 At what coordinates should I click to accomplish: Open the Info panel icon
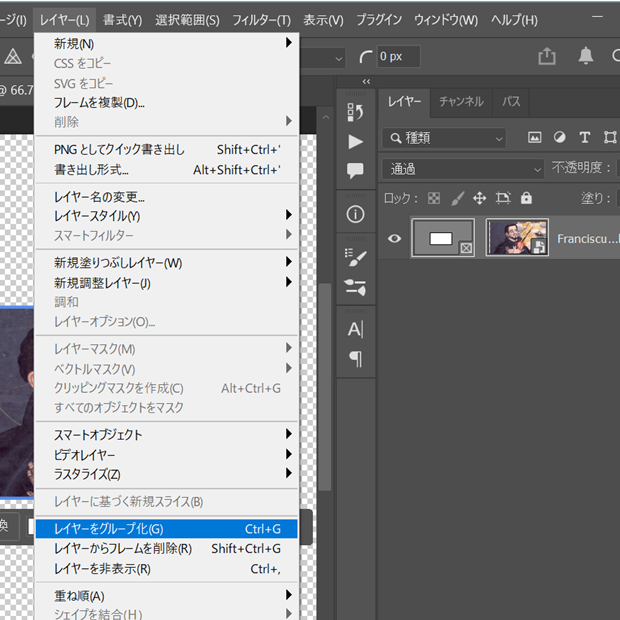[x=355, y=214]
